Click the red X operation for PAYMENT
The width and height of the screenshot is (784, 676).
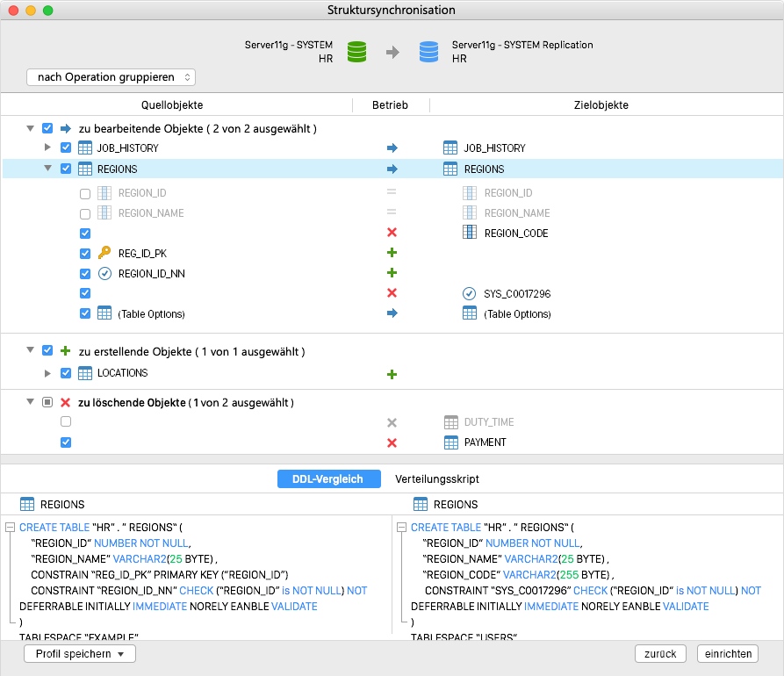[392, 443]
